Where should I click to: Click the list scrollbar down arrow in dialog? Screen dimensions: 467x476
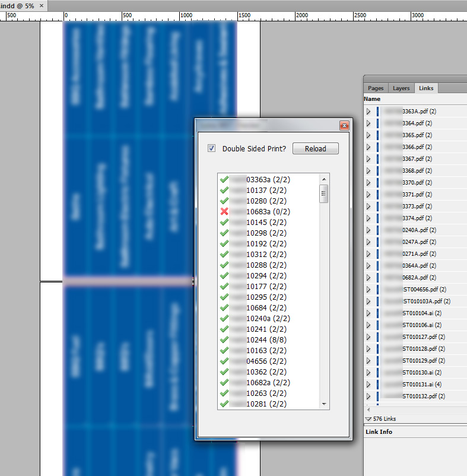324,404
